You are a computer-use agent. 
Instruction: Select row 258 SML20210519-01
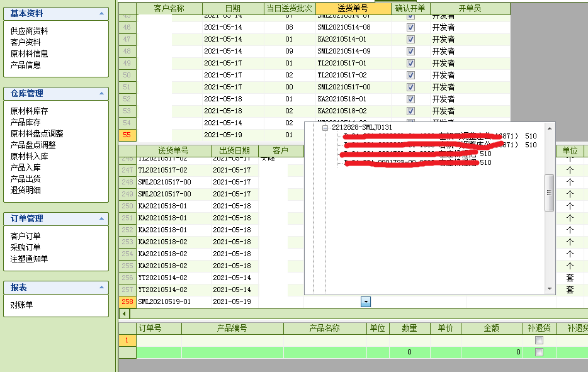tap(164, 302)
